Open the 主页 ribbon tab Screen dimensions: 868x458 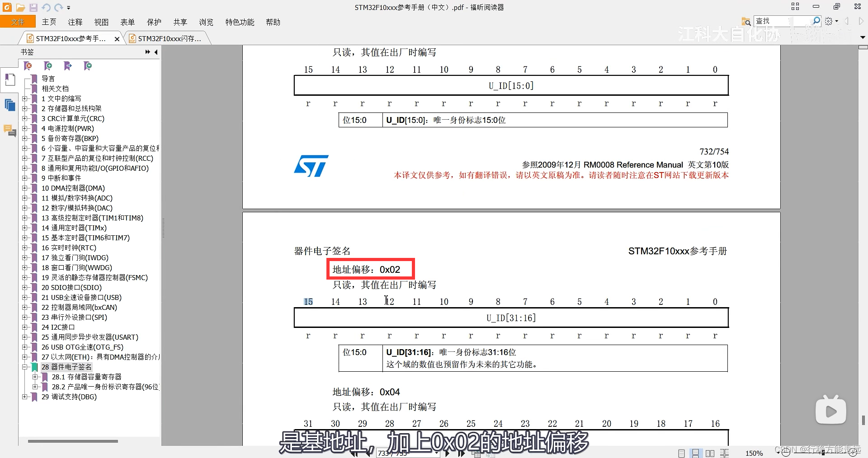point(49,22)
